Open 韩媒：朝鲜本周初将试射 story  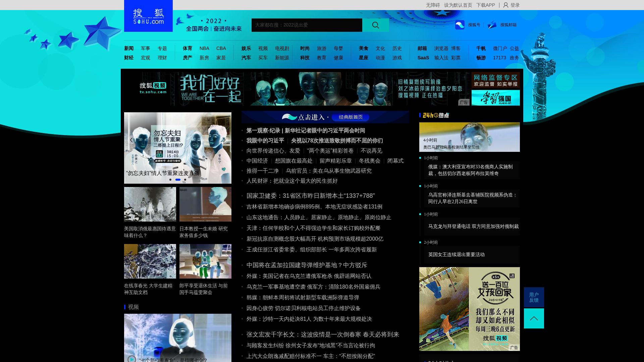pos(303,298)
